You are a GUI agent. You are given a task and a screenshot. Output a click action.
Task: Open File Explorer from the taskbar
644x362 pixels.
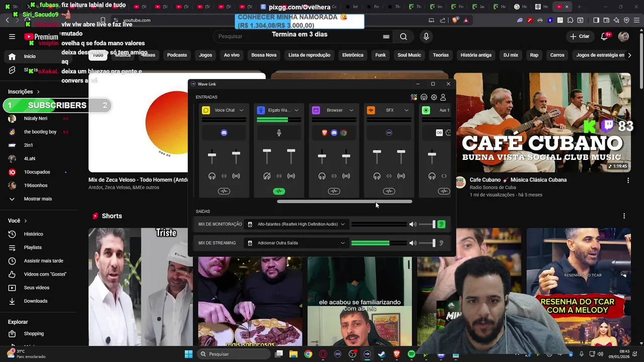coord(293,354)
